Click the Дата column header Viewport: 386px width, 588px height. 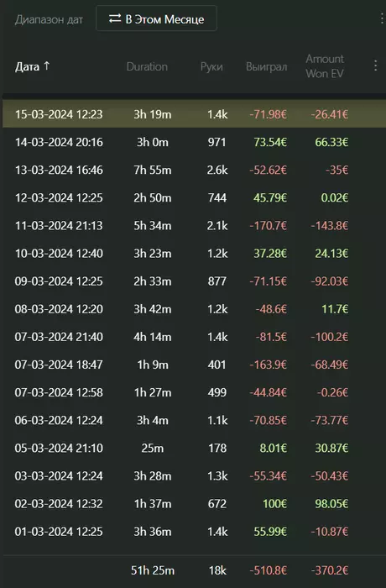[27, 66]
